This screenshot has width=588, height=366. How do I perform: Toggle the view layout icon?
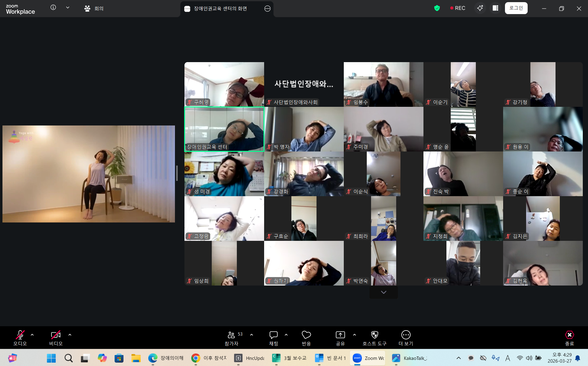[x=495, y=8]
